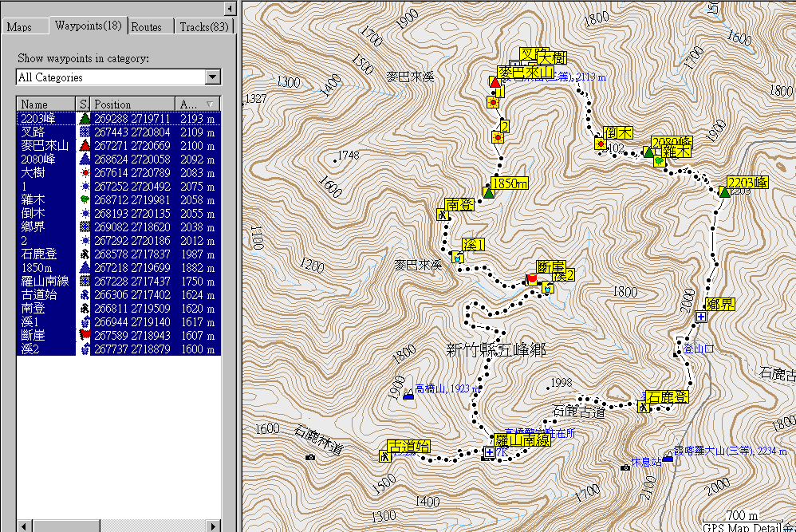Click camera icon near 石鹿林道 on map

(x=310, y=457)
